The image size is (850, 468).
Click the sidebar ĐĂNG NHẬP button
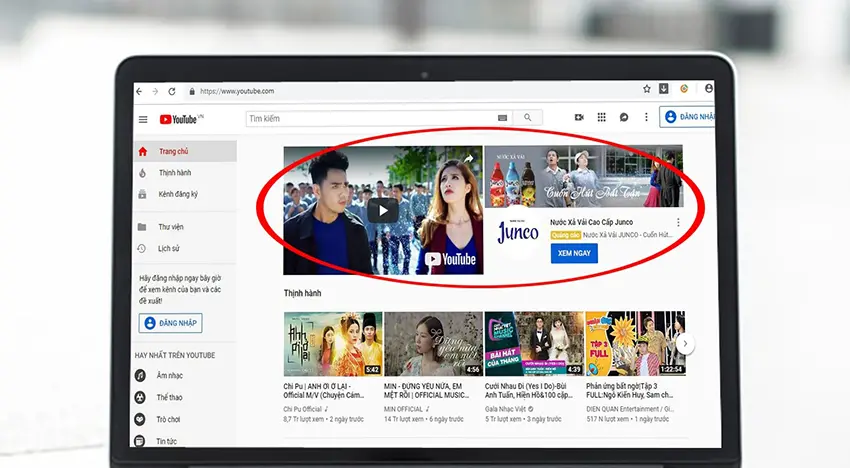(170, 323)
